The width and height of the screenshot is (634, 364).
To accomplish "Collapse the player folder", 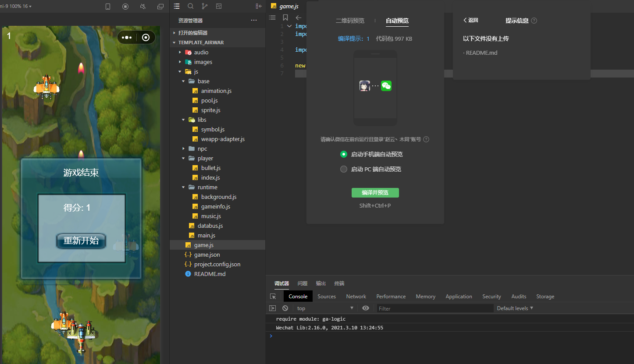I will coord(183,158).
